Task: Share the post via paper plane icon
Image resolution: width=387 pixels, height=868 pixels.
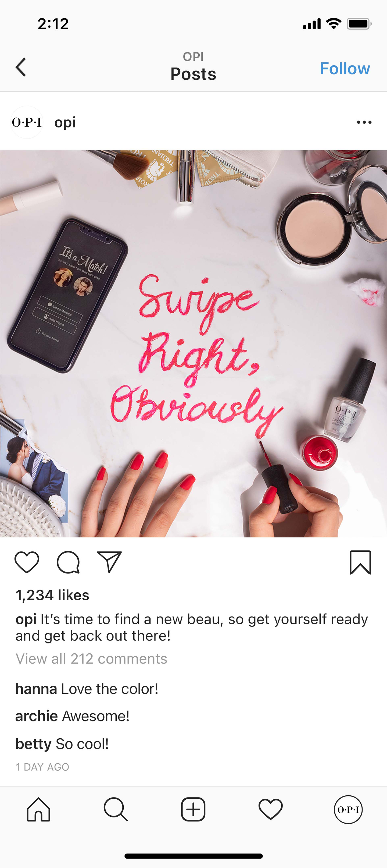Action: (109, 562)
